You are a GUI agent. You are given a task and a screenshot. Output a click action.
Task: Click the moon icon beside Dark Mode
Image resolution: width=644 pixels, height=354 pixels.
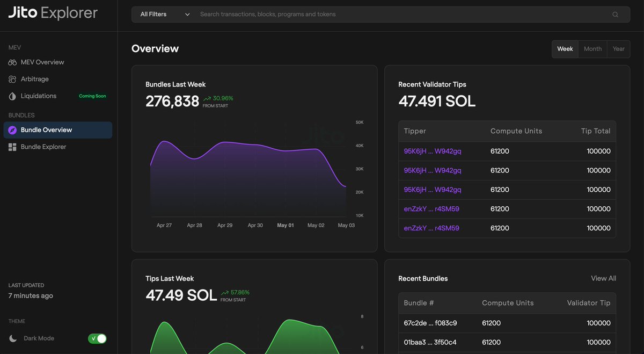tap(13, 338)
